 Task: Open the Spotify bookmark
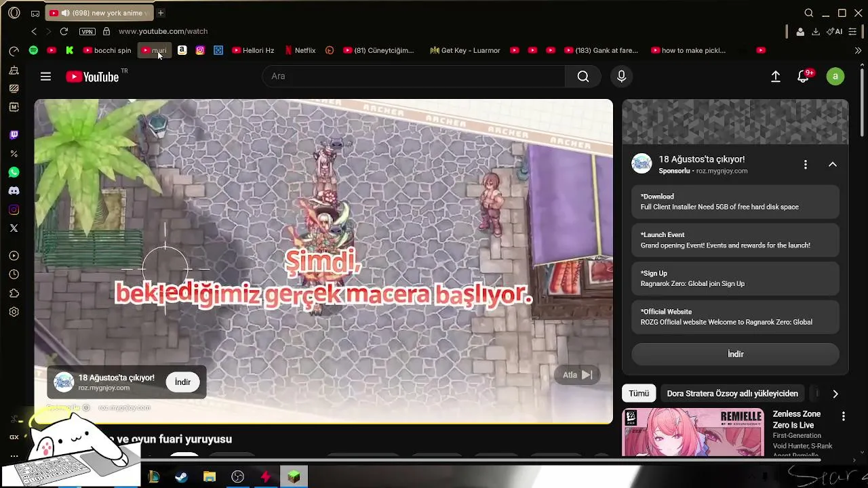(x=33, y=50)
